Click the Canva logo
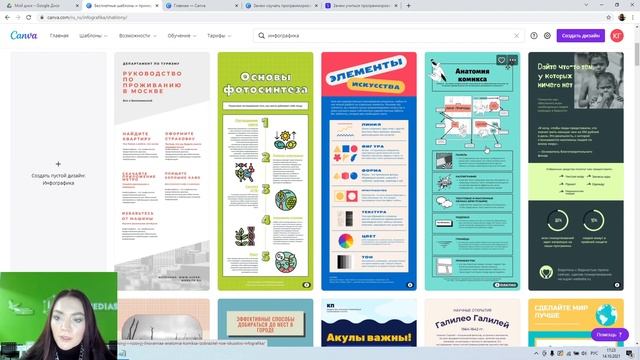The height and width of the screenshot is (360, 640). pos(24,36)
